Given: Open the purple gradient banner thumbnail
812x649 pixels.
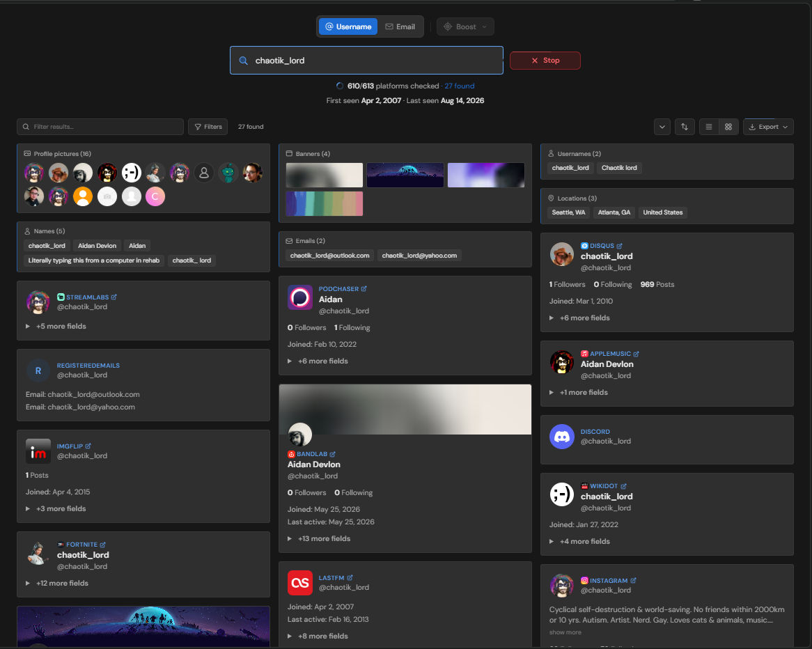Looking at the screenshot, I should coord(486,175).
